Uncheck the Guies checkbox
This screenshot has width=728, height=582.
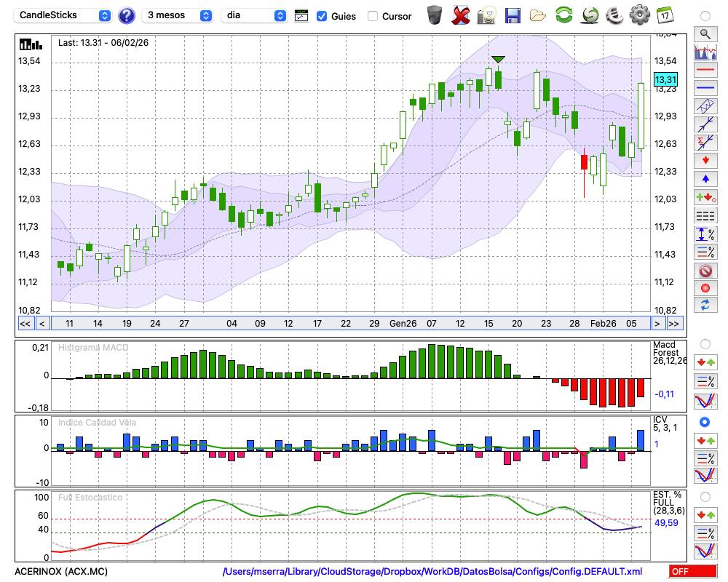pos(322,16)
